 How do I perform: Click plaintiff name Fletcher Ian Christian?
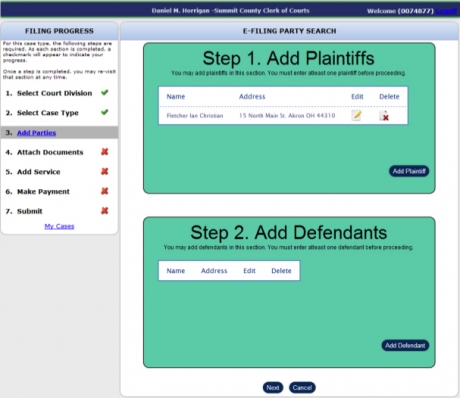[195, 116]
